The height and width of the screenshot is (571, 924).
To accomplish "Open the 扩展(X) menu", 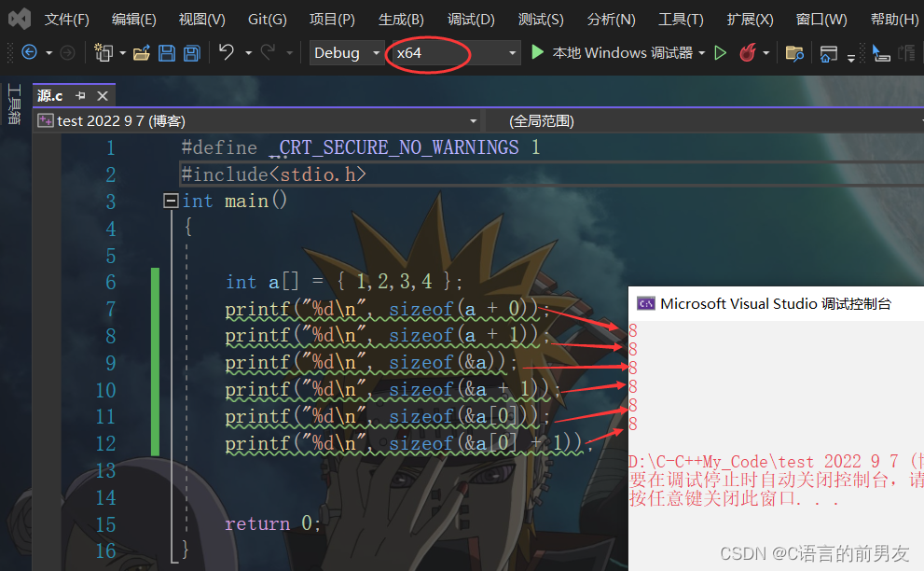I will (750, 20).
